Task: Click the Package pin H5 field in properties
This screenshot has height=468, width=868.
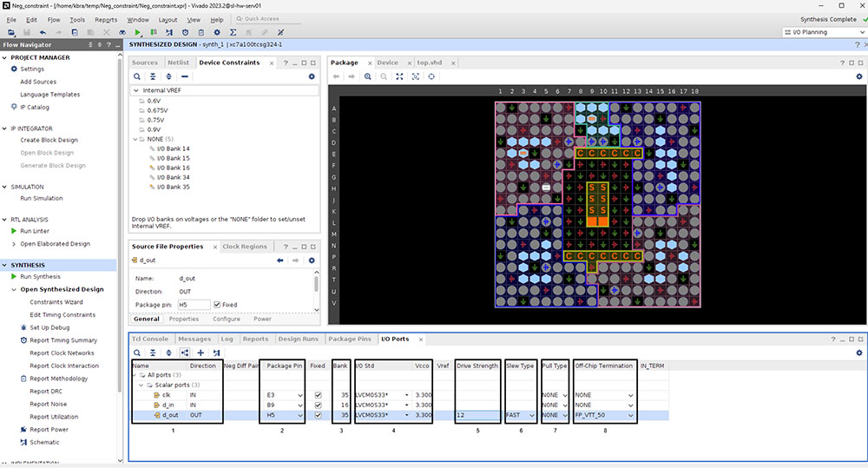Action: pyautogui.click(x=194, y=305)
